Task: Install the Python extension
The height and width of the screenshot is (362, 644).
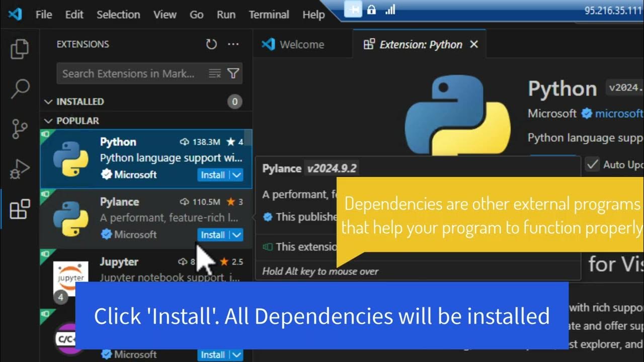Action: tap(213, 175)
